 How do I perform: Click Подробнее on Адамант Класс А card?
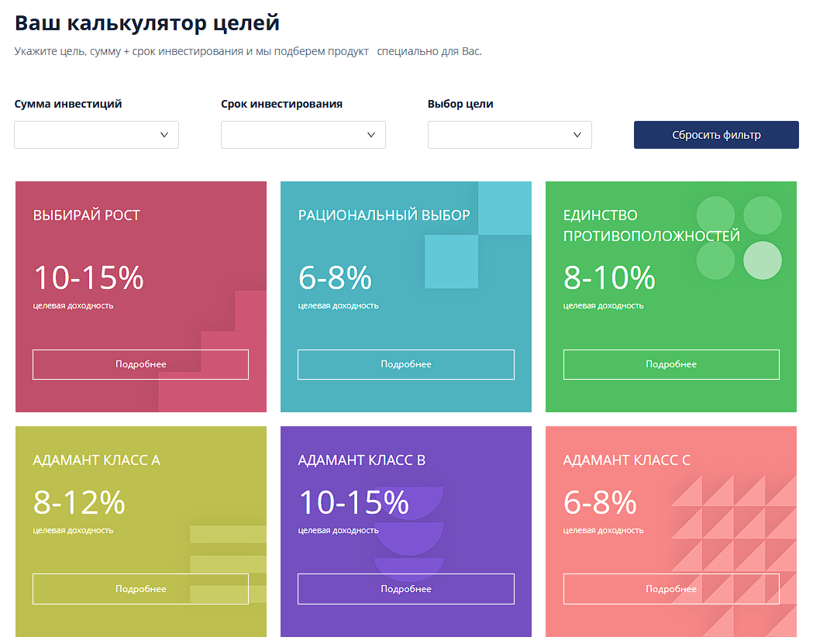[140, 589]
